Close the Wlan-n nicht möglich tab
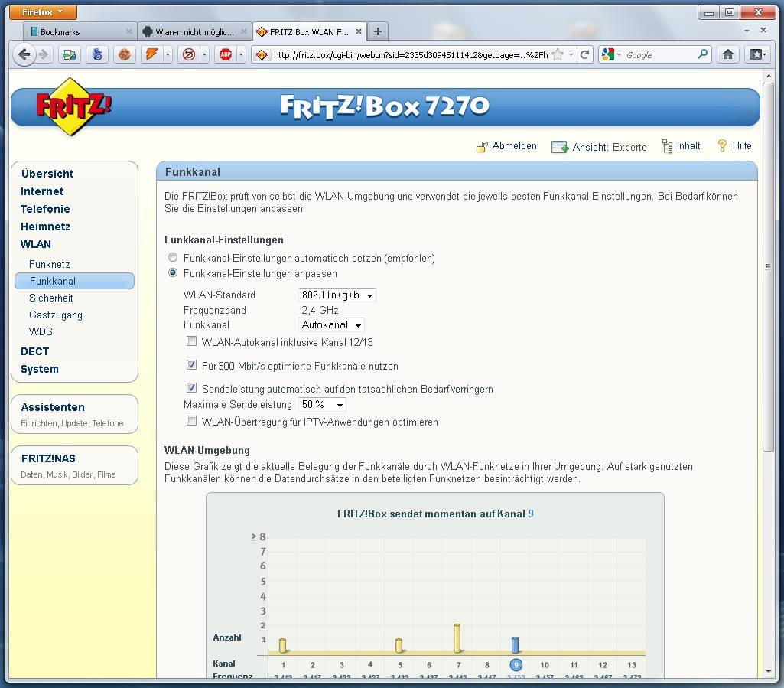784x688 pixels. [243, 31]
